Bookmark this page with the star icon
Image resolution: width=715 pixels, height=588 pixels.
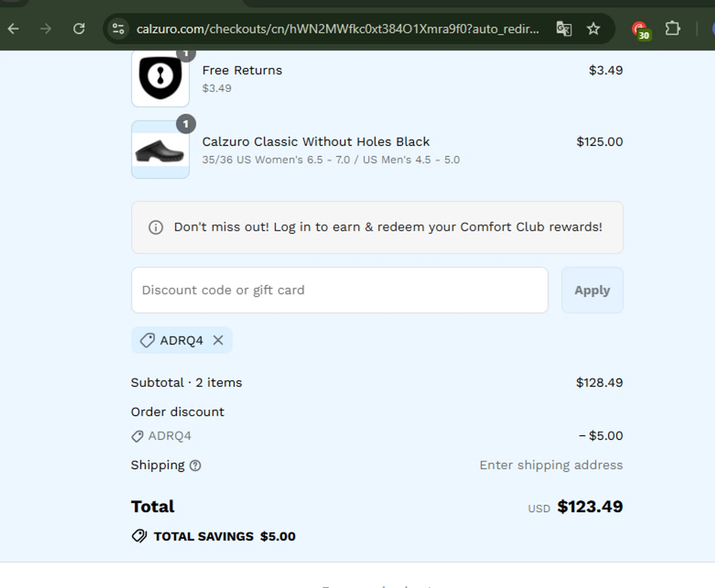point(593,29)
